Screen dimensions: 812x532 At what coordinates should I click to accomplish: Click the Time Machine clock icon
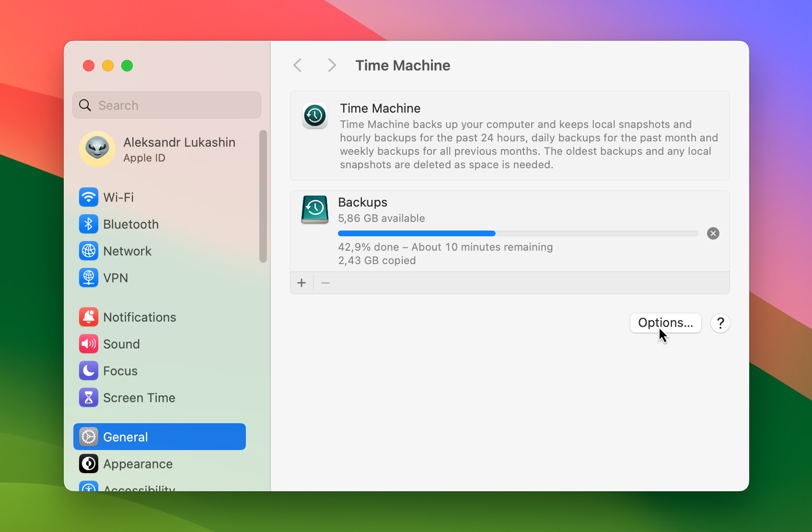[315, 116]
